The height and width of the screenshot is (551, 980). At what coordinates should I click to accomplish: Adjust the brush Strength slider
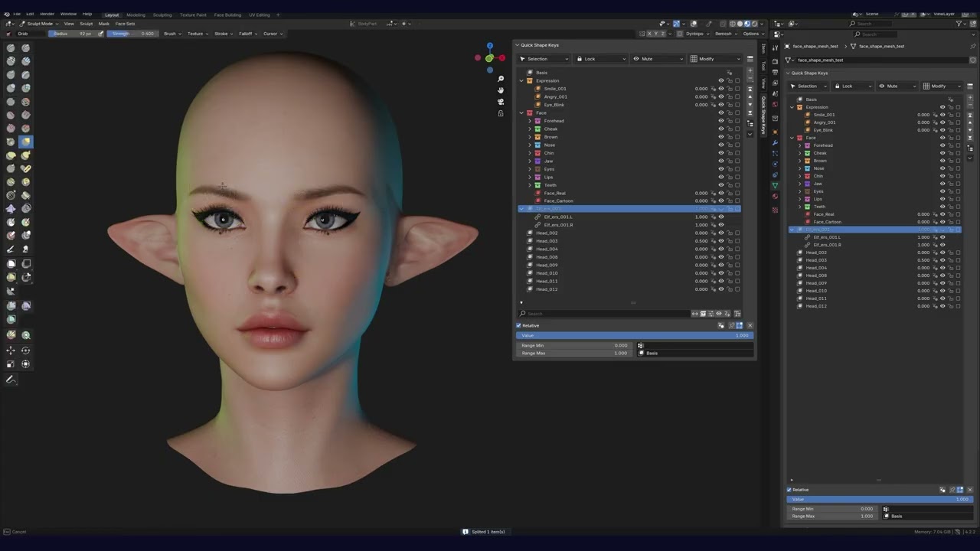(132, 34)
